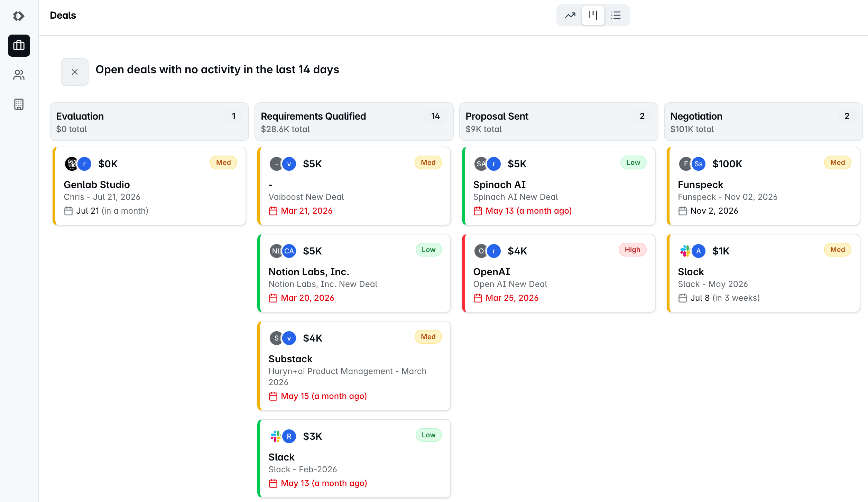This screenshot has height=502, width=868.
Task: Click calendar icon next to Mar 20, 2026
Action: [273, 298]
